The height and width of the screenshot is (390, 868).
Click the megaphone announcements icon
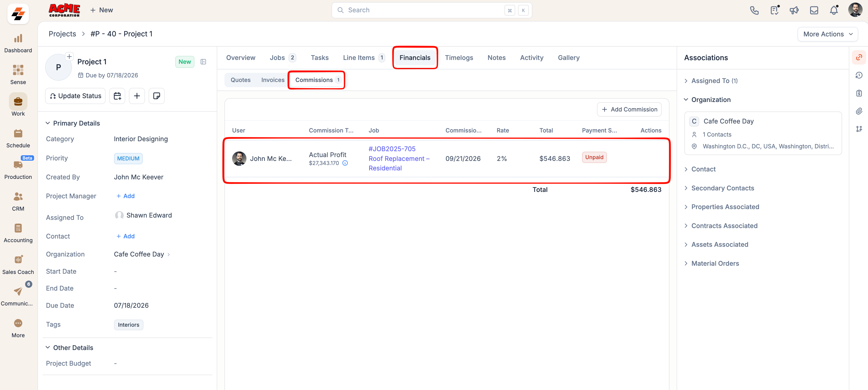[794, 10]
